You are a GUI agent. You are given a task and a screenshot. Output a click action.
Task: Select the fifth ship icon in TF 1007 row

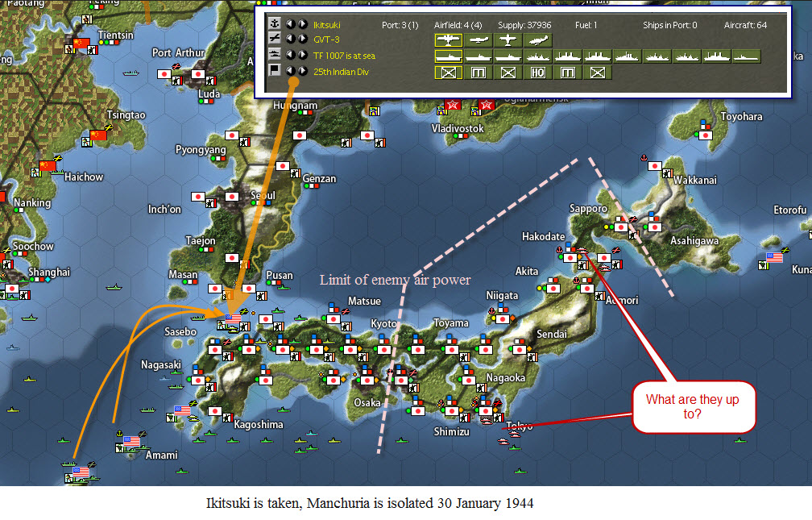pos(568,56)
